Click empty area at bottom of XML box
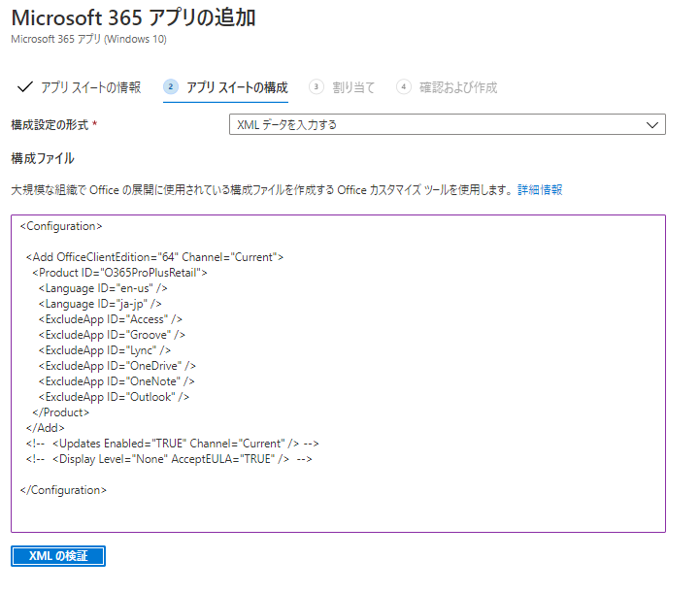700x593 pixels. [338, 515]
